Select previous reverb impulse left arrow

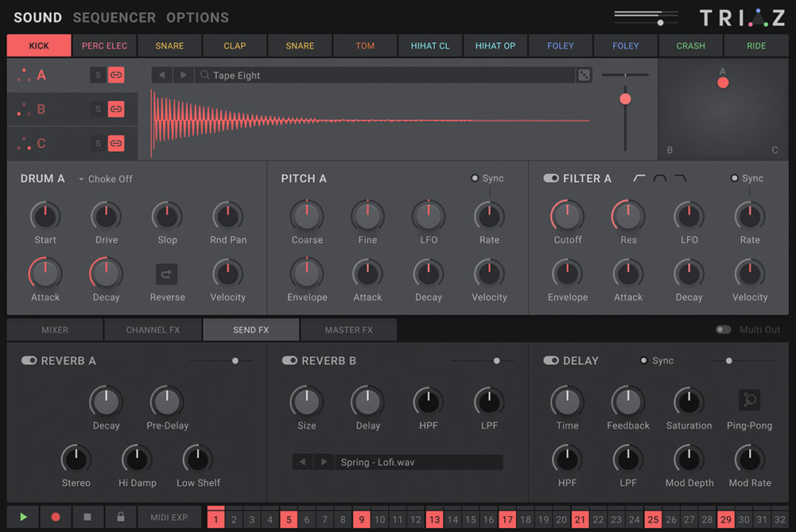pos(303,462)
